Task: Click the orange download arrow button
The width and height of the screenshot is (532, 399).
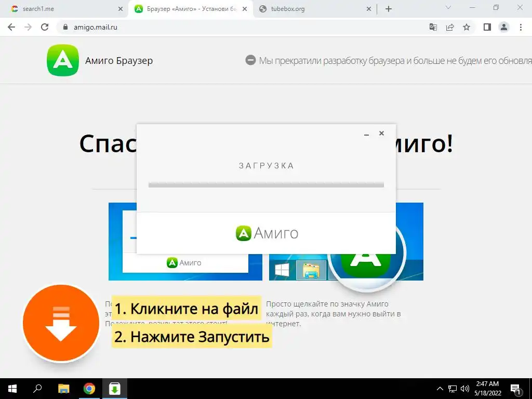Action: (x=61, y=323)
